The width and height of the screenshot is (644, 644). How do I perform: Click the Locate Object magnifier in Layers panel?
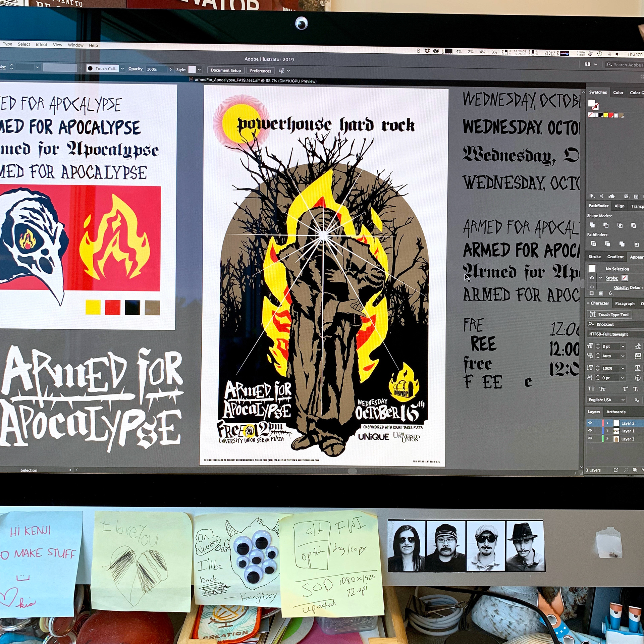click(626, 470)
